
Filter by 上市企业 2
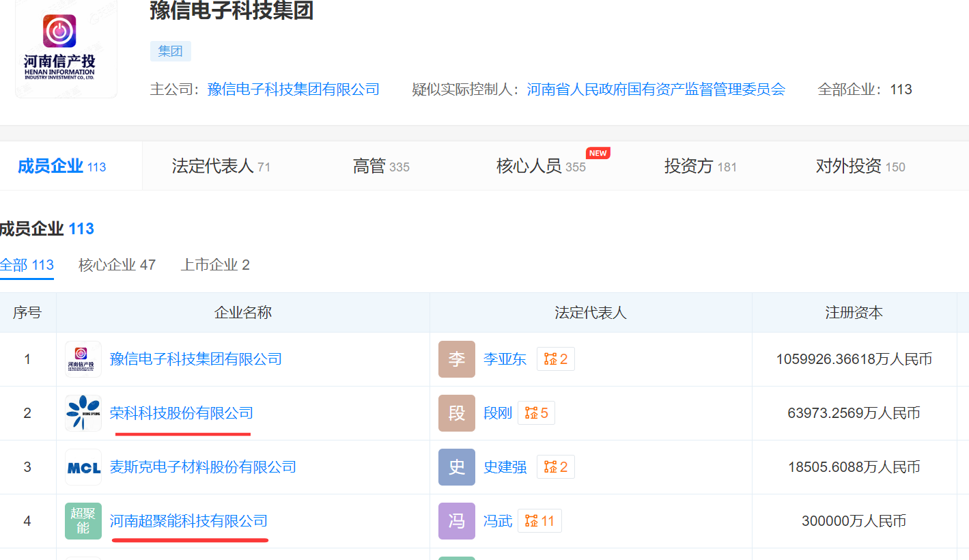(x=215, y=265)
